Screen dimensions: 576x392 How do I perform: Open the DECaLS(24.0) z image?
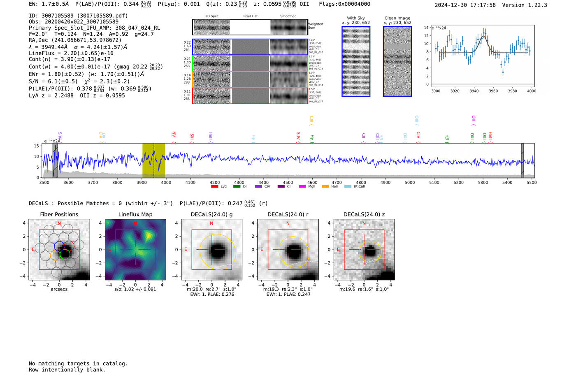(x=364, y=250)
